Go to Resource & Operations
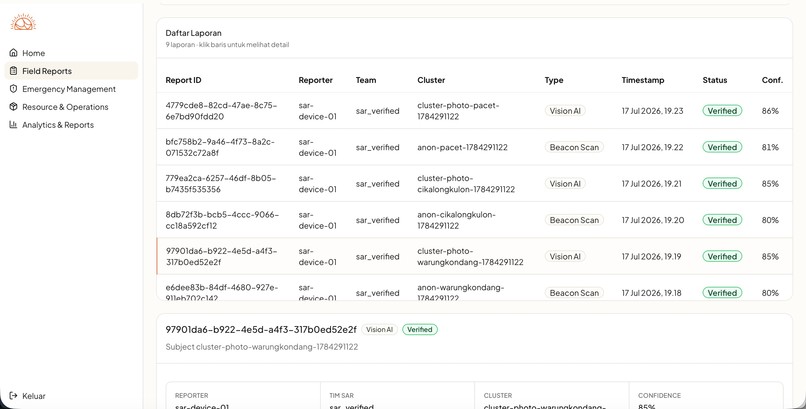806x409 pixels. (x=71, y=107)
